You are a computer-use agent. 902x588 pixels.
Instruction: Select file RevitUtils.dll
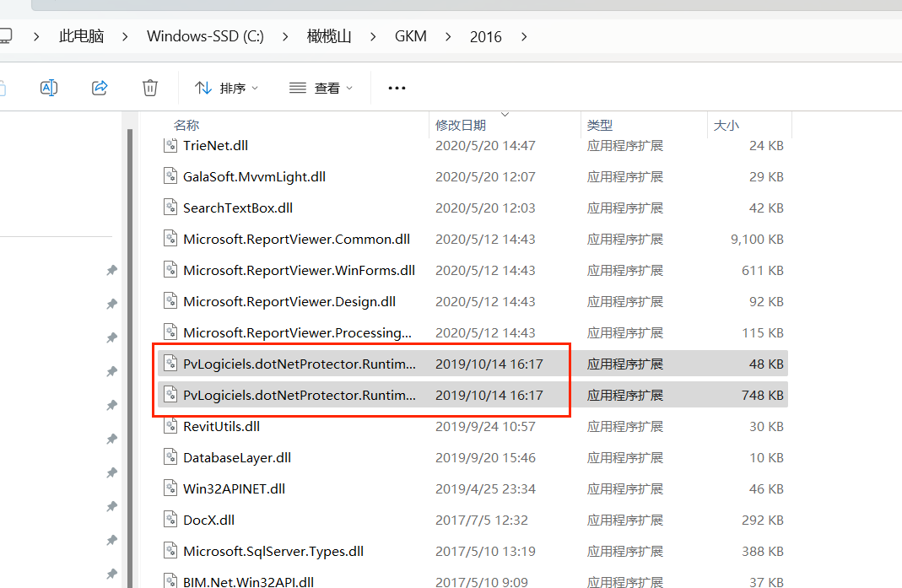tap(473, 426)
